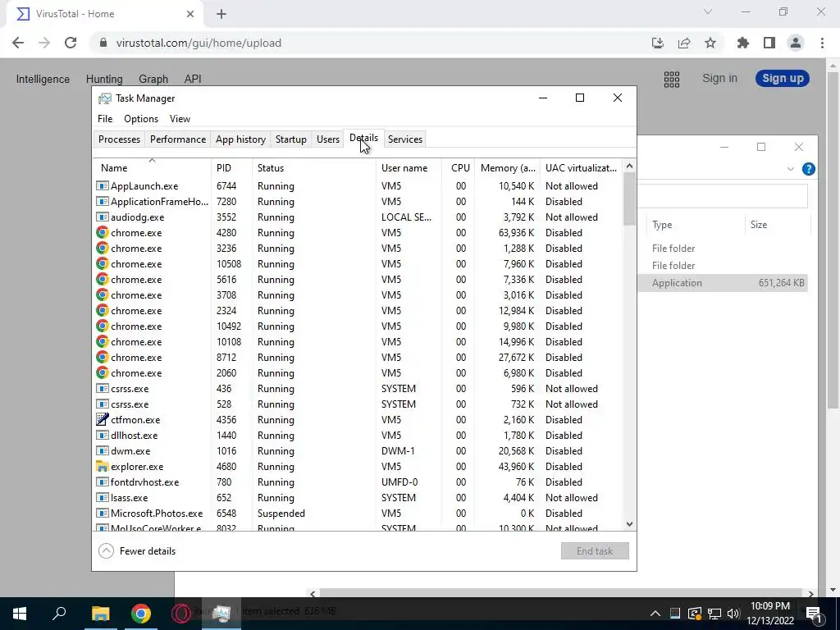
Task: Select the fontdrvhost.exe process row
Action: pyautogui.click(x=358, y=482)
